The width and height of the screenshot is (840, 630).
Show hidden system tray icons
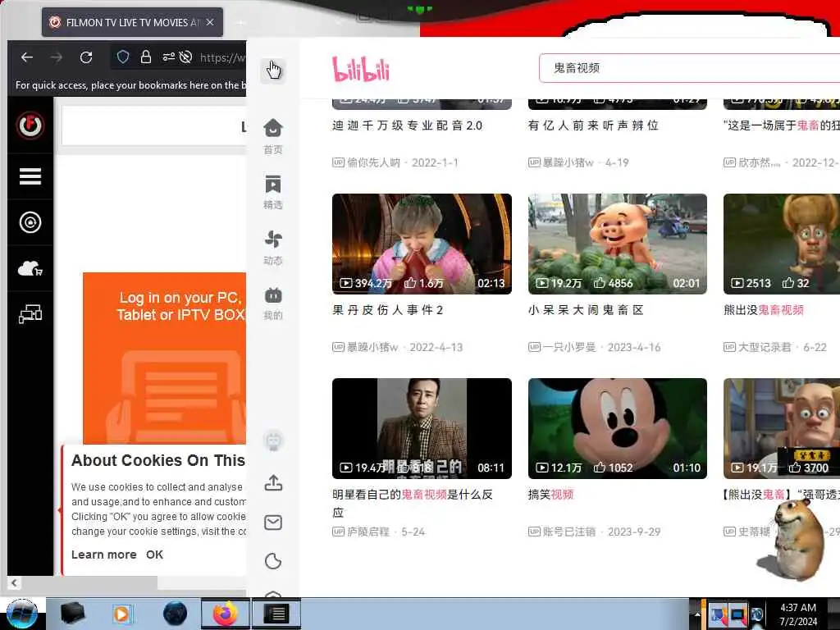pyautogui.click(x=697, y=614)
